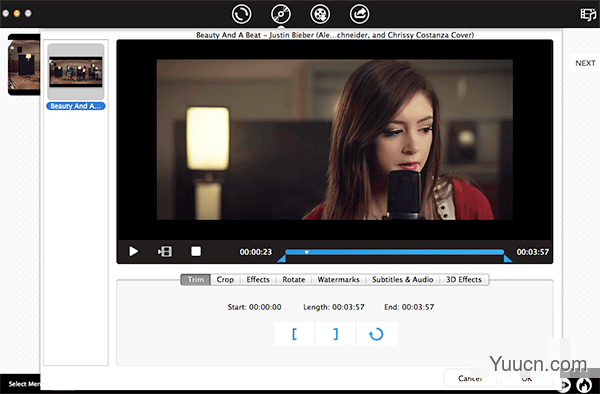Open the Effects tab
Viewport: 600px width, 394px height.
[258, 280]
